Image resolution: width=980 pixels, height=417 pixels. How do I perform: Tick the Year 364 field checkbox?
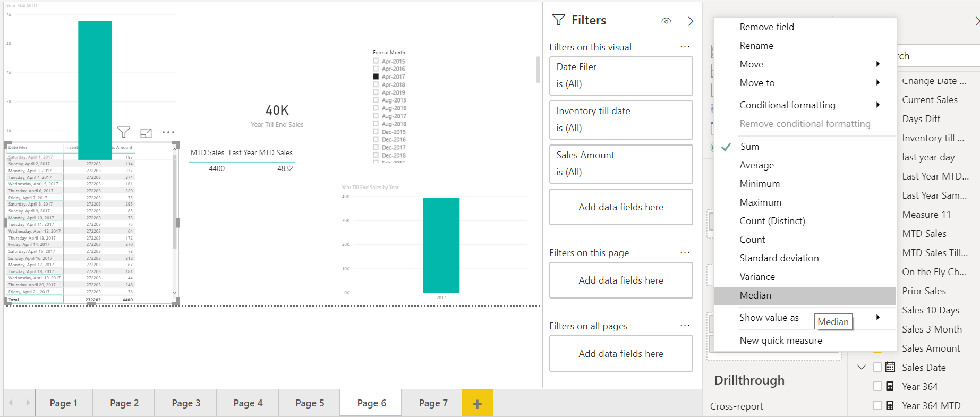tap(877, 386)
